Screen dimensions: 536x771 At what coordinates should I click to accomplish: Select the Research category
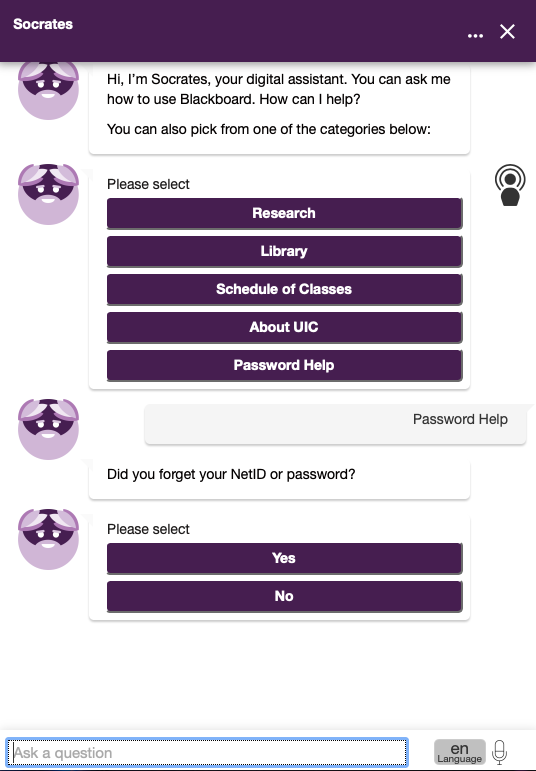tap(284, 213)
